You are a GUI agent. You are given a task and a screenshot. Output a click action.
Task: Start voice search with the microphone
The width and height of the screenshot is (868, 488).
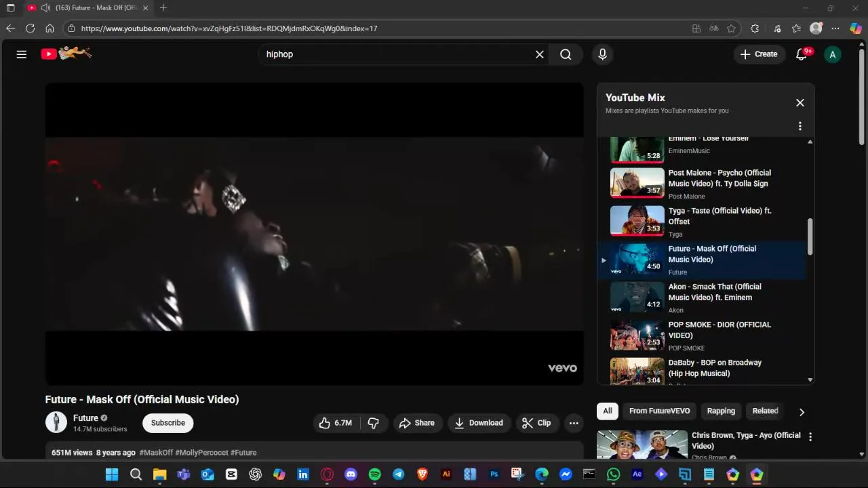[x=602, y=54]
